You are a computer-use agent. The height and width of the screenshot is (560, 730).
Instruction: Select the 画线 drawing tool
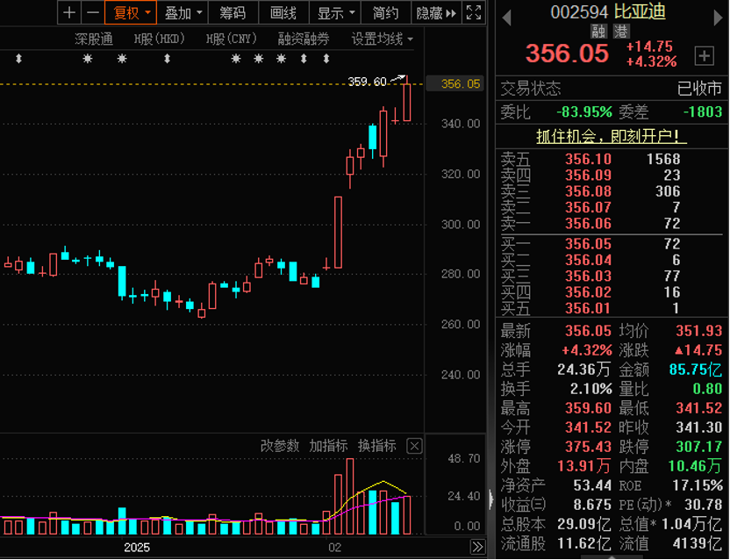pyautogui.click(x=283, y=13)
